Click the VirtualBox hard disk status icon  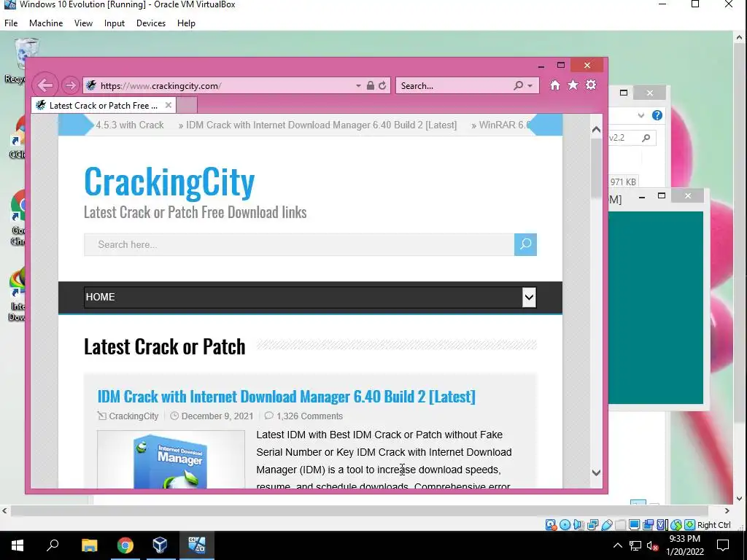tap(551, 525)
